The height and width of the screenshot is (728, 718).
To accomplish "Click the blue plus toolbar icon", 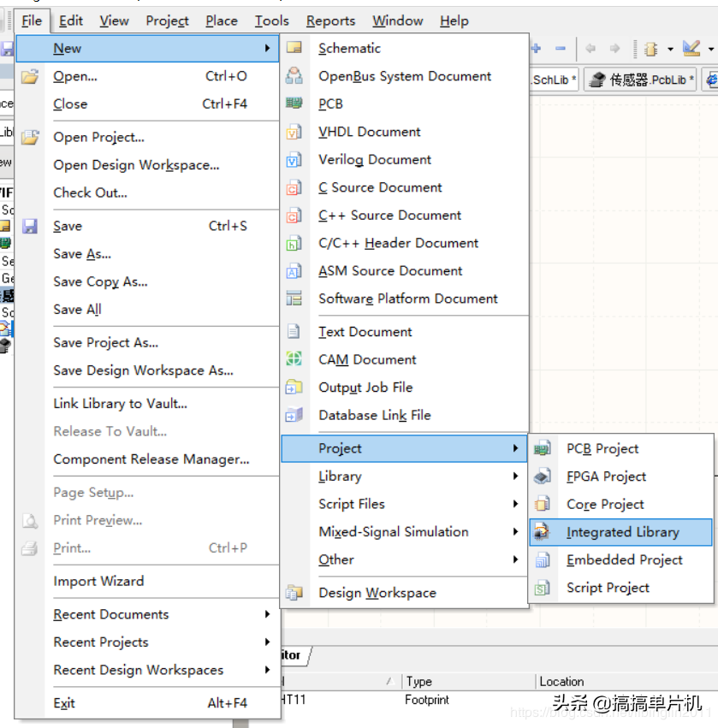I will (x=537, y=48).
